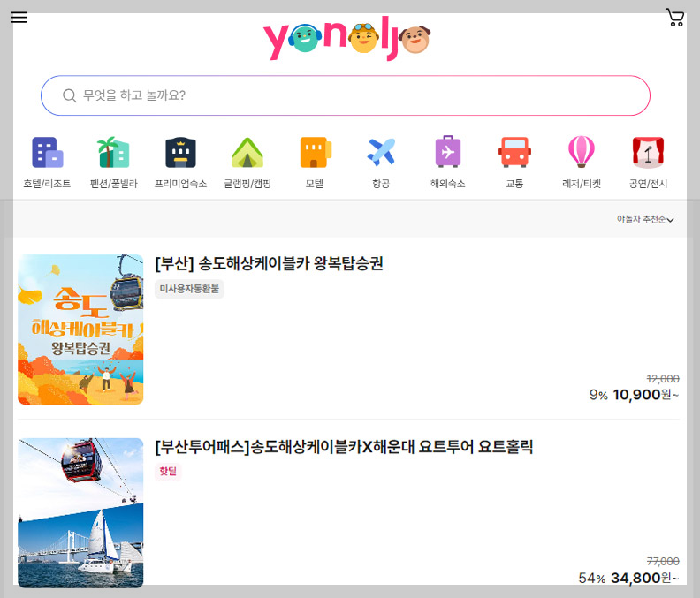This screenshot has width=700, height=598.
Task: Click the 미사용자동환불 tag
Action: tap(189, 289)
